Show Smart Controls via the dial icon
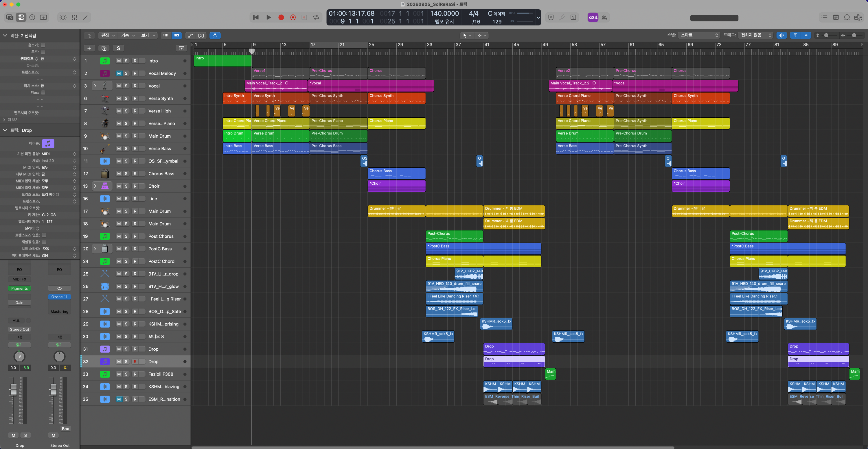The image size is (868, 449). click(x=63, y=18)
